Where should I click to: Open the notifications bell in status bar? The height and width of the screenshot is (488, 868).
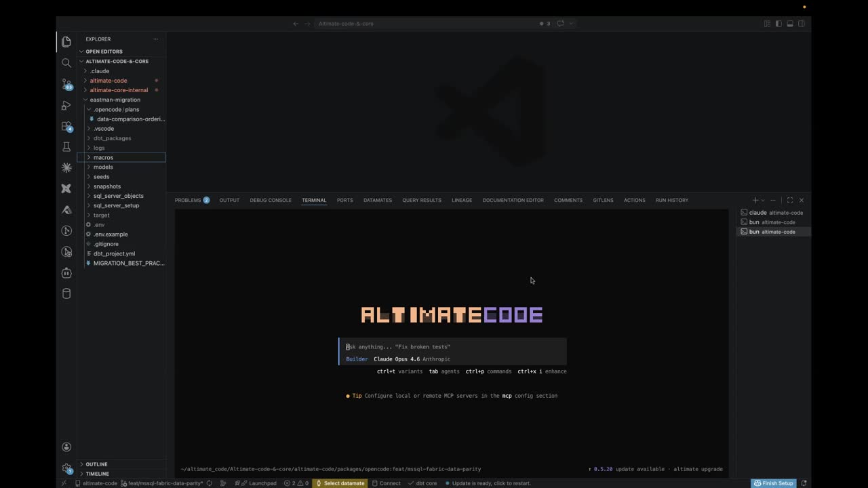804,483
